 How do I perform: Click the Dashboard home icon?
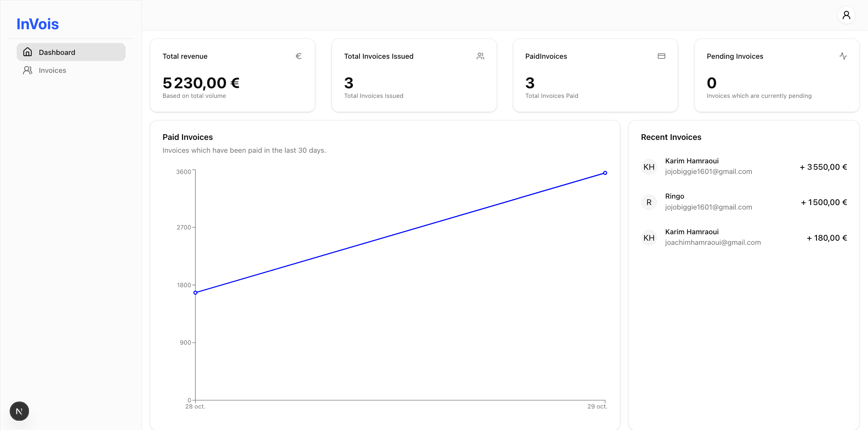point(28,52)
